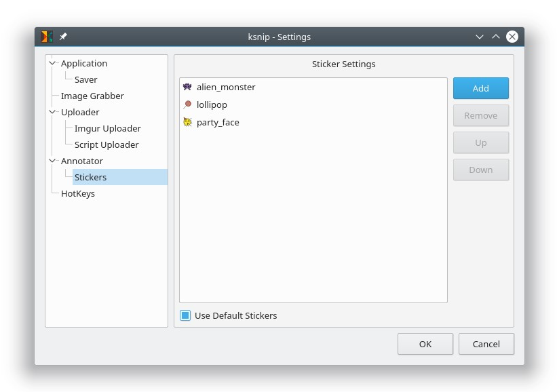
Task: Click the Down button
Action: (481, 170)
